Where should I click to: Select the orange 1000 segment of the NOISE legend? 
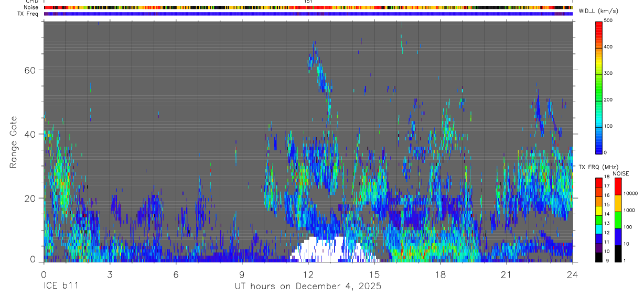pyautogui.click(x=618, y=203)
